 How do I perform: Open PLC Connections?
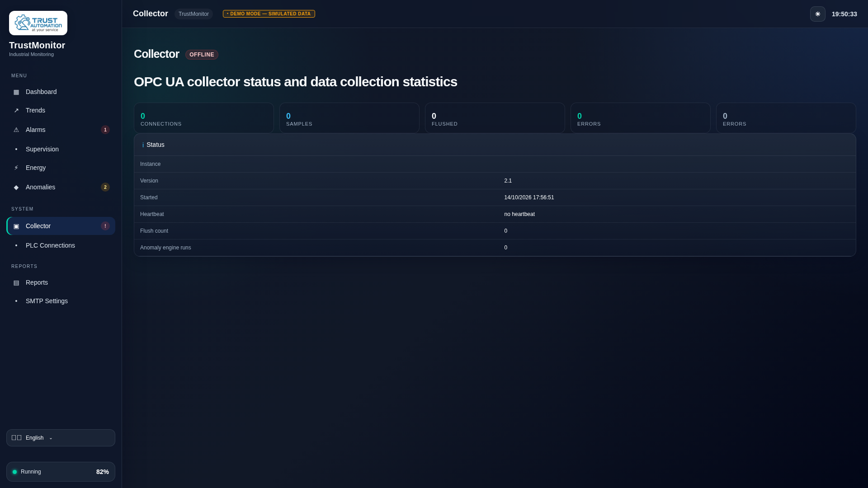(x=61, y=245)
